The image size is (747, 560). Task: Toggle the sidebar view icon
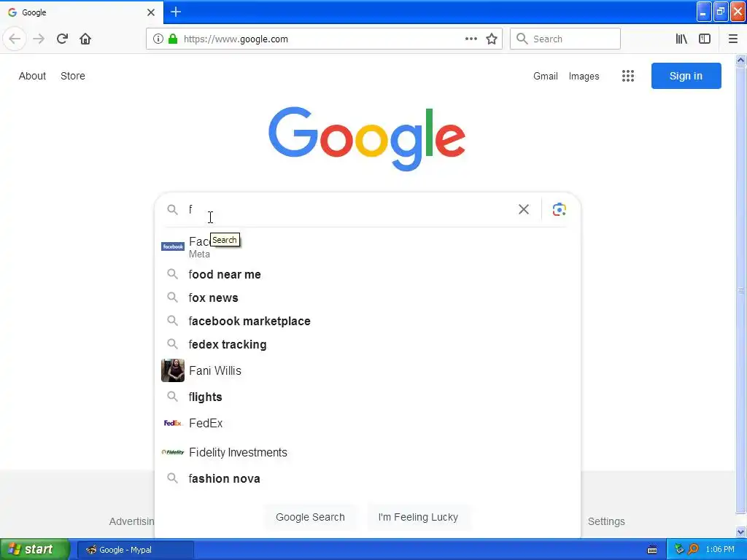705,39
